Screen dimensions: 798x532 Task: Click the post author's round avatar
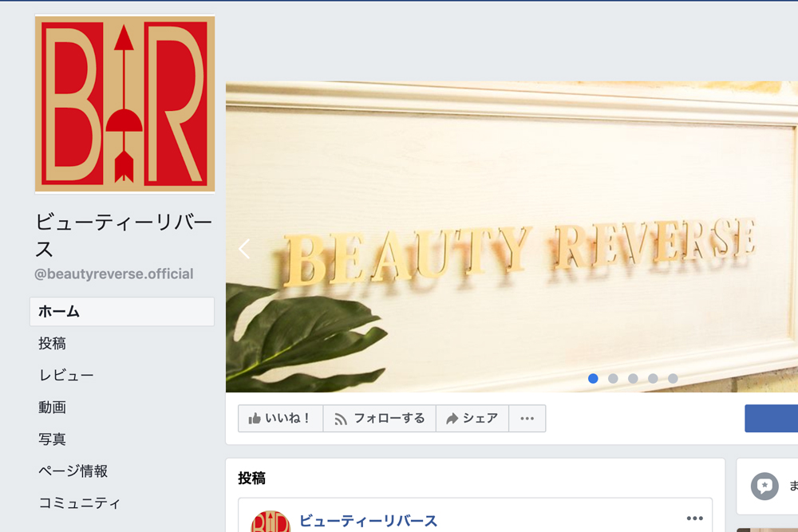tap(271, 522)
